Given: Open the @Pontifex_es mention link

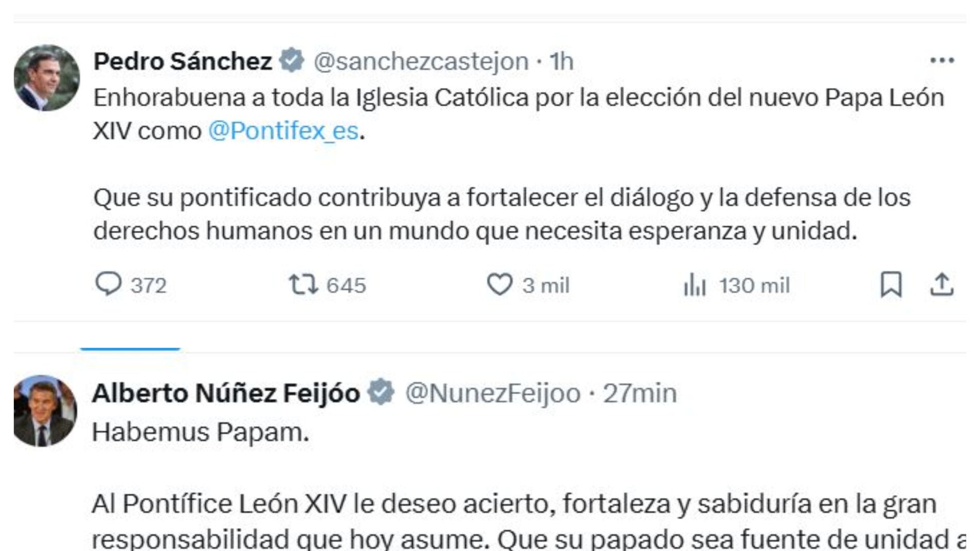Looking at the screenshot, I should click(x=283, y=131).
